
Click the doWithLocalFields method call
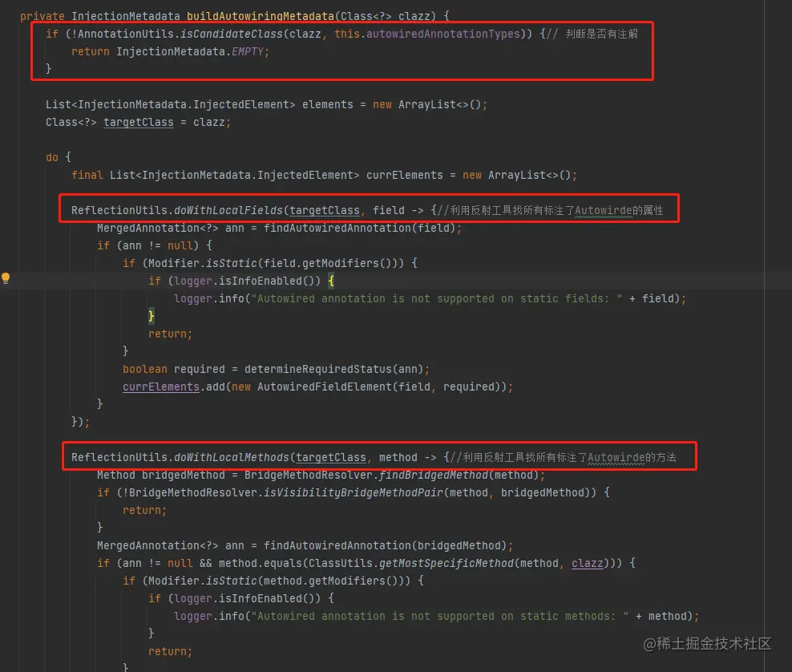228,210
